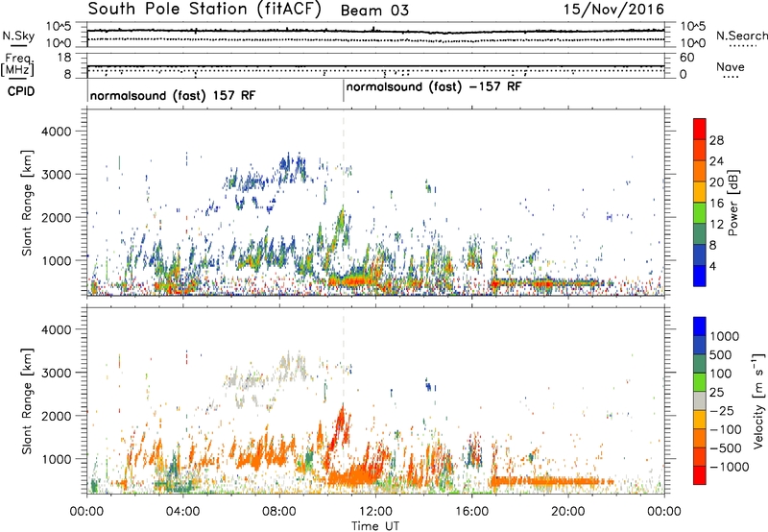Screen dimensions: 768x532
Task: Select the 'Freq. [MHz]' axis label
Action: [x=17, y=64]
